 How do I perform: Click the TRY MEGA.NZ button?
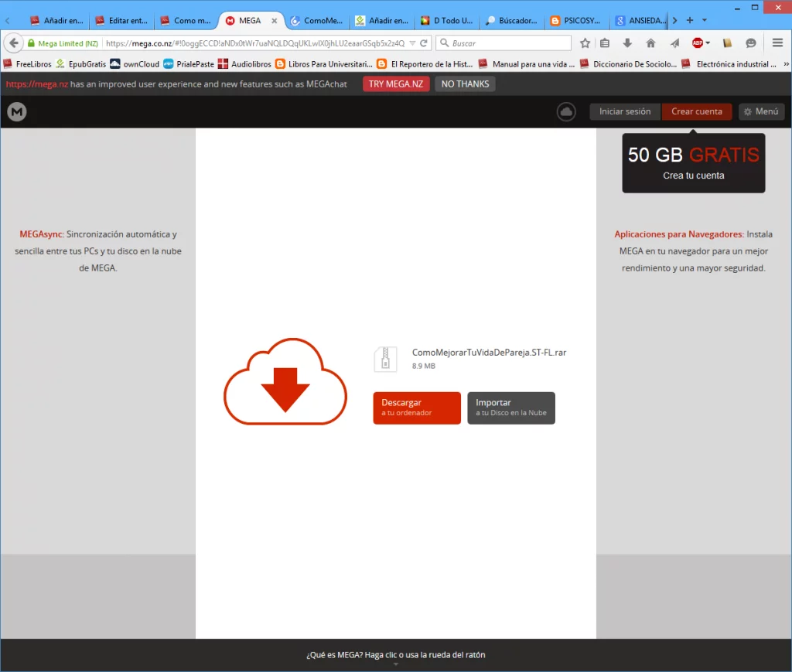396,84
